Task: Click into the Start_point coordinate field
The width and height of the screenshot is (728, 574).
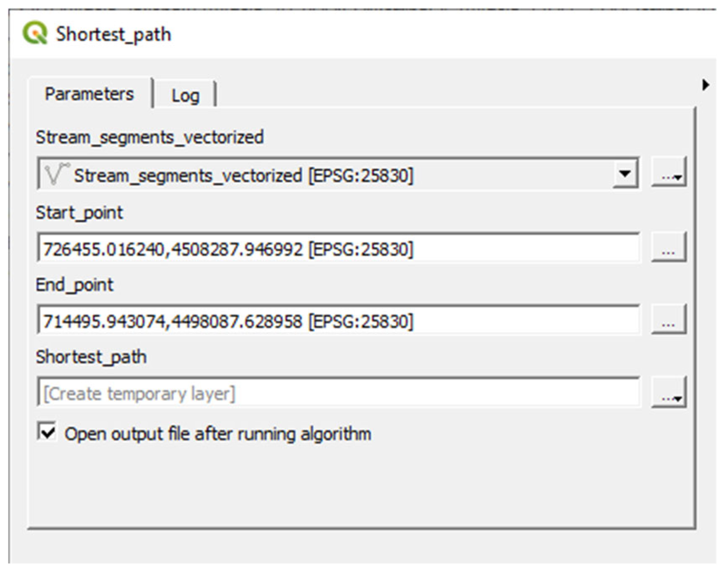Action: coord(337,249)
